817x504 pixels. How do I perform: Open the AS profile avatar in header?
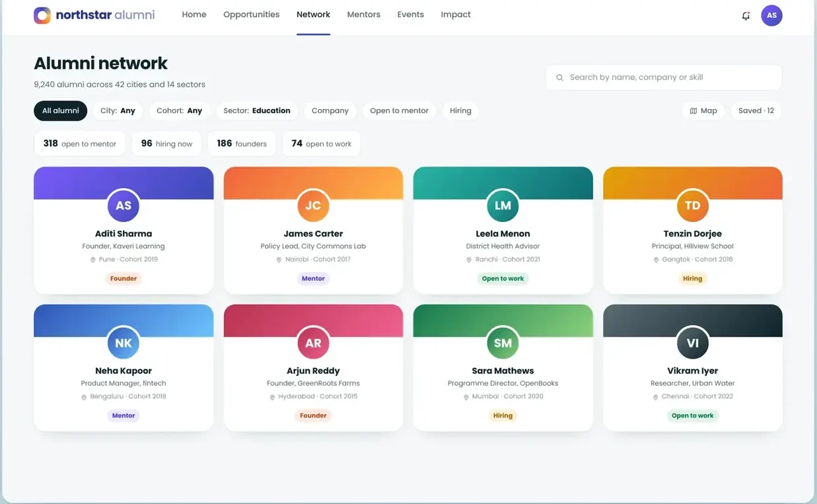[x=771, y=15]
